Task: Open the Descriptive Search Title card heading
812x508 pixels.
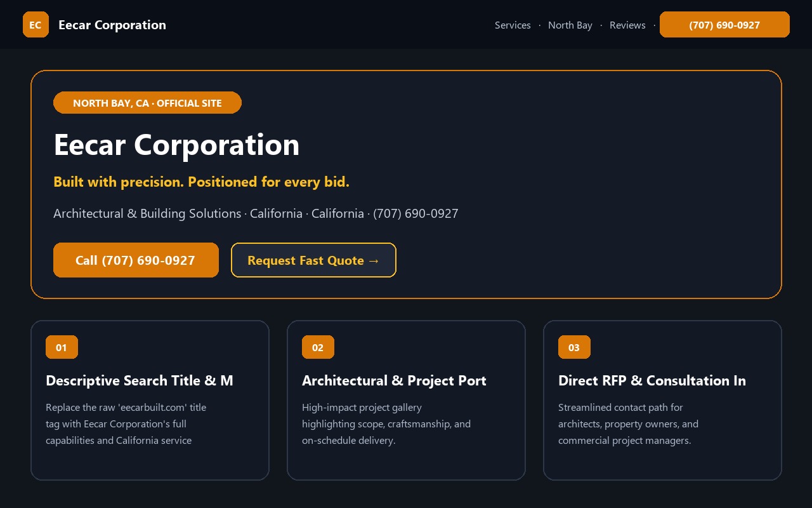Action: (140, 380)
